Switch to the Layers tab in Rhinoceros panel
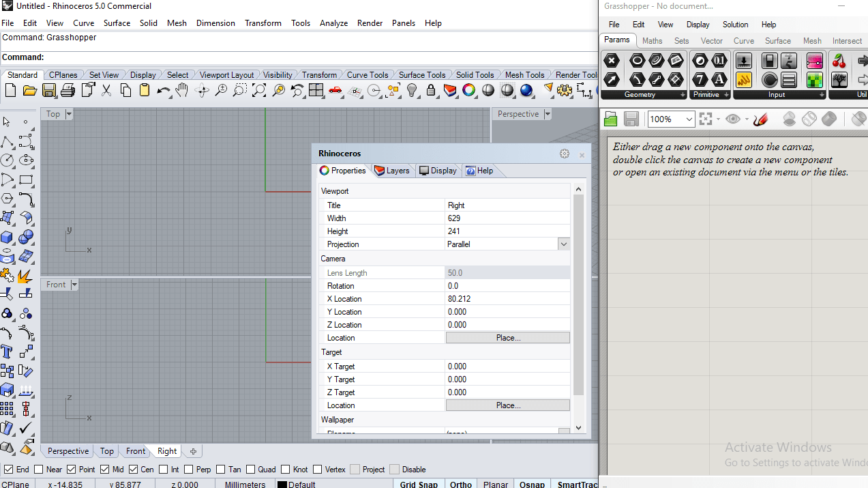Viewport: 868px width, 488px height. point(392,171)
